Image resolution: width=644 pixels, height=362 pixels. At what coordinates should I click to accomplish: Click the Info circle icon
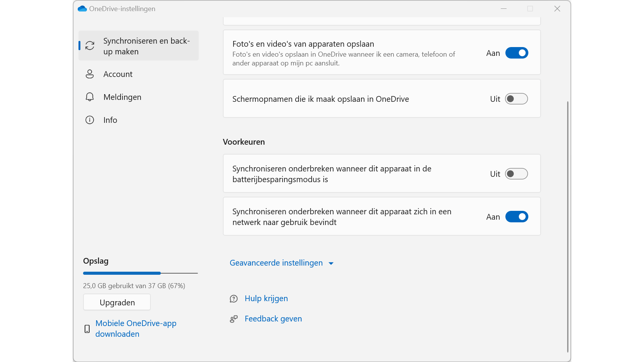pos(90,120)
